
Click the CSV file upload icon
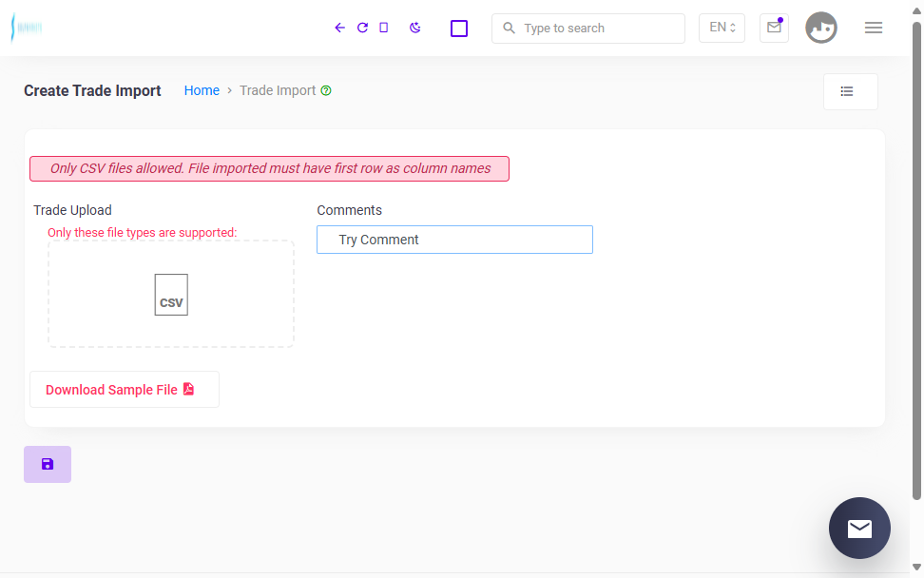[x=171, y=295]
